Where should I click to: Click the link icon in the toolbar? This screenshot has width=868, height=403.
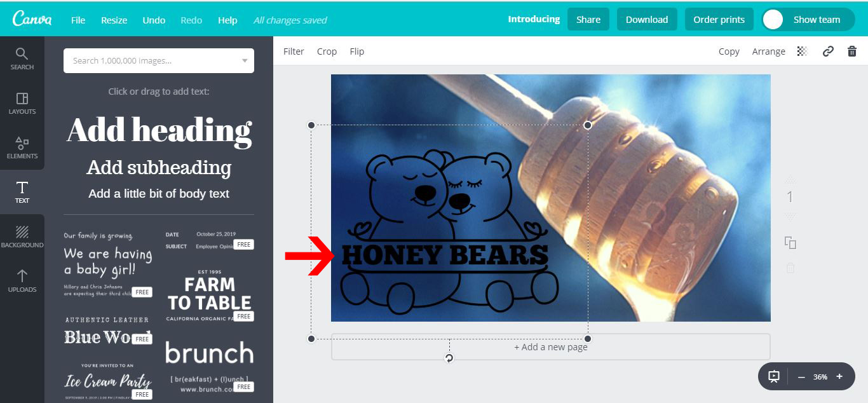click(827, 51)
